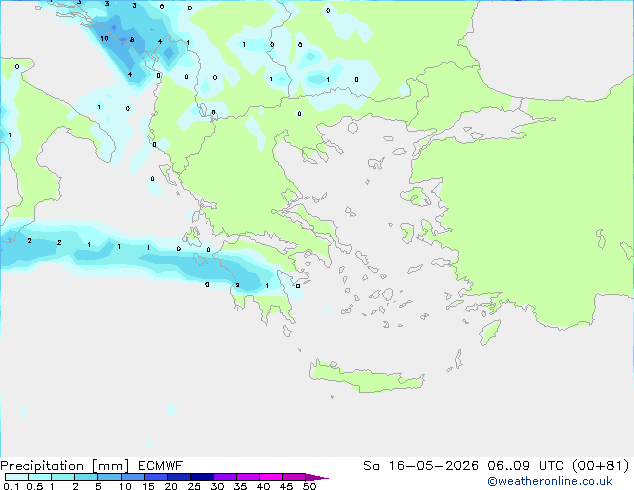This screenshot has width=634, height=490.
Task: Select the 1–2 mm legend color box
Action: click(x=63, y=477)
